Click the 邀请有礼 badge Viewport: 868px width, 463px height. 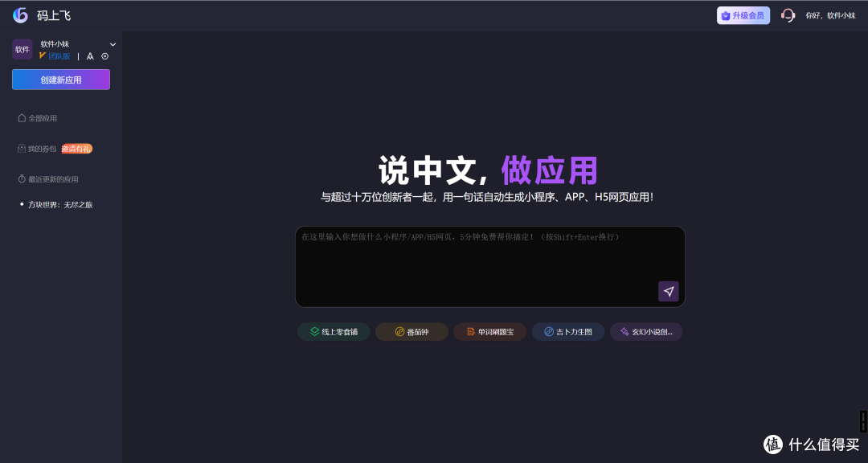tap(77, 149)
